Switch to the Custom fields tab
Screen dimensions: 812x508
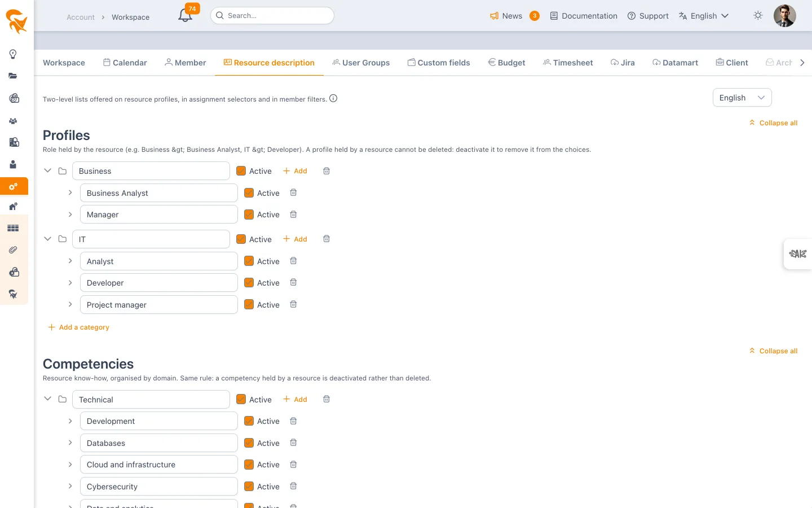[439, 63]
